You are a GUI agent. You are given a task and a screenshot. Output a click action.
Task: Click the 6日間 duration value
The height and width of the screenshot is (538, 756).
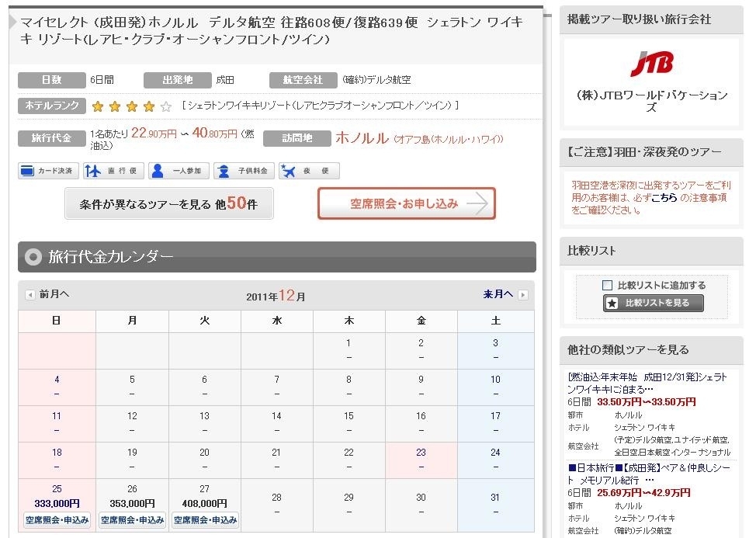point(102,80)
